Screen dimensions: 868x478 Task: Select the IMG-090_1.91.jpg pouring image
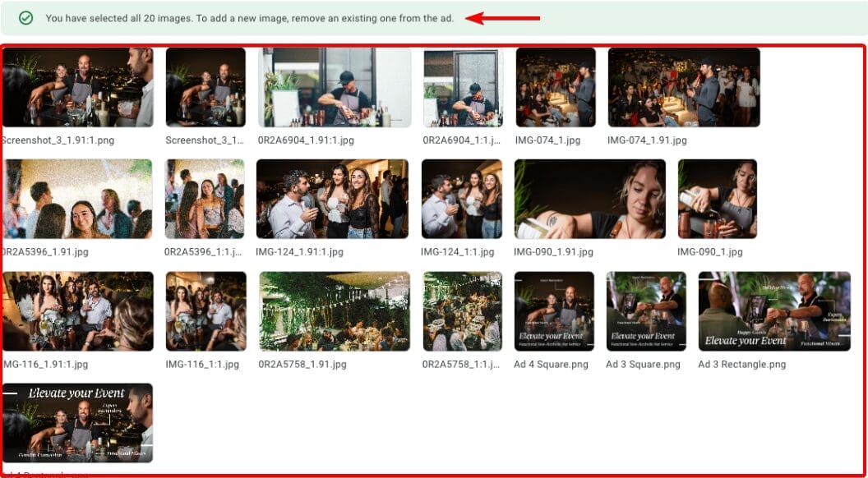coord(590,199)
